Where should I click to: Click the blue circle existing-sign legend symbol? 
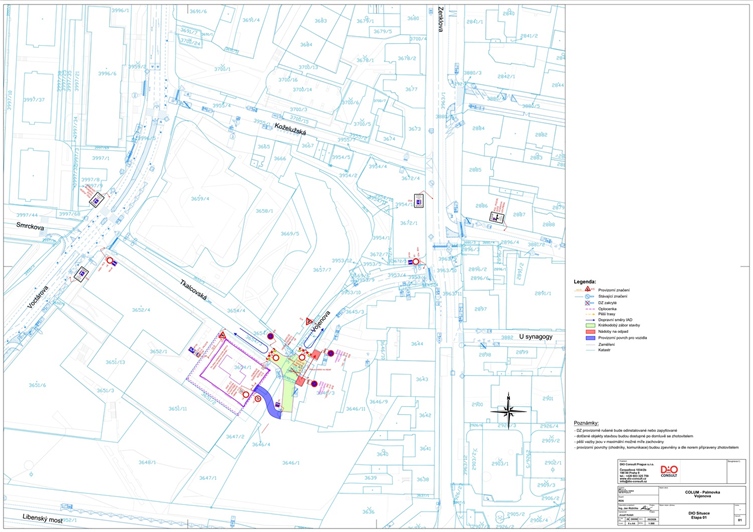pos(587,296)
